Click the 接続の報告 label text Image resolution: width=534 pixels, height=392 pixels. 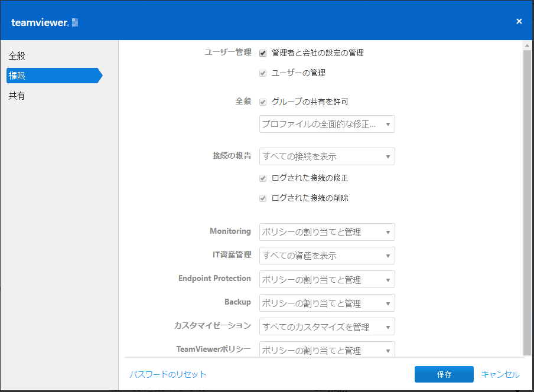[x=232, y=155]
